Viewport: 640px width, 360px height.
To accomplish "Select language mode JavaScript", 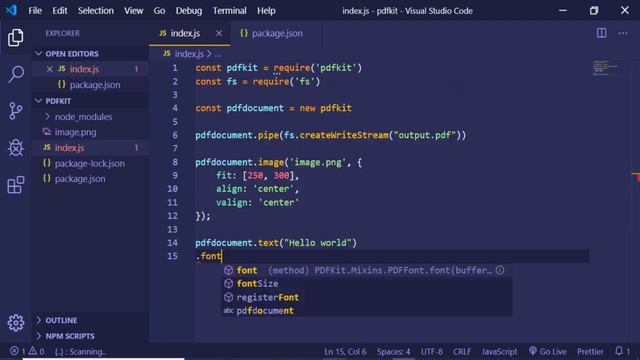I will (499, 351).
